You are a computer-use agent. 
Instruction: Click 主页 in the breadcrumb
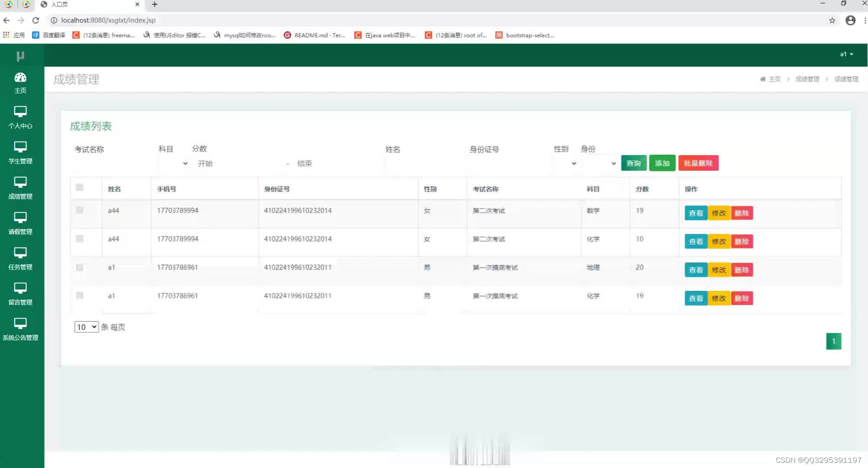pos(774,79)
